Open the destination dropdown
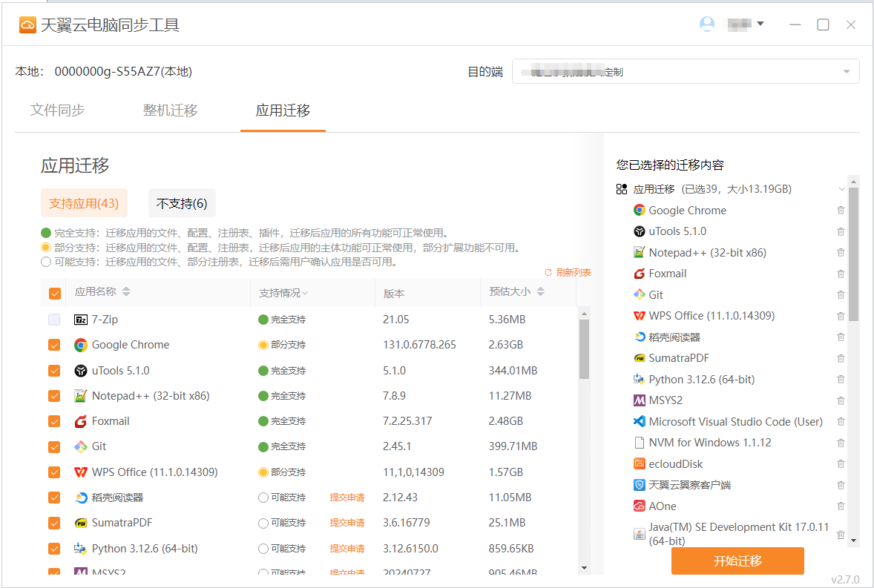 pyautogui.click(x=686, y=72)
